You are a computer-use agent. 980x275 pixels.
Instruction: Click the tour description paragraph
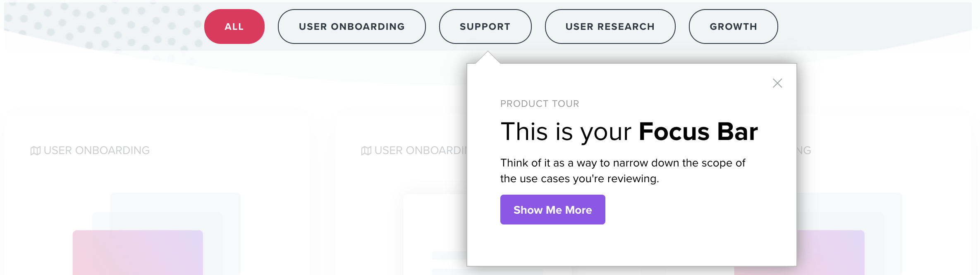(x=623, y=171)
